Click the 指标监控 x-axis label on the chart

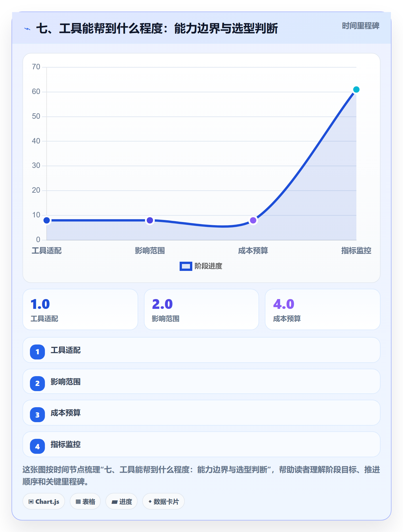356,251
